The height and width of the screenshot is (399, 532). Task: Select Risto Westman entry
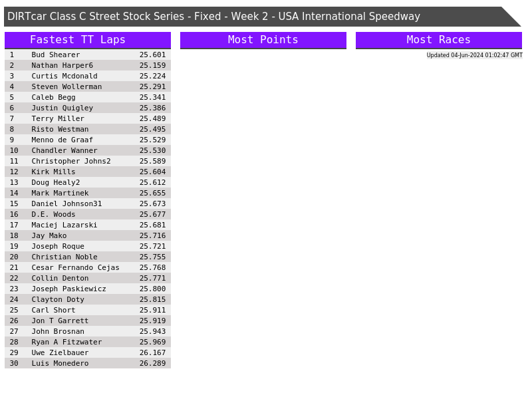click(x=60, y=129)
